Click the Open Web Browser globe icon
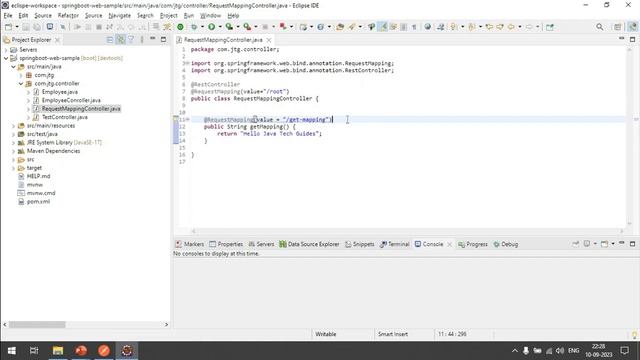This screenshot has width=640, height=360. (427, 27)
